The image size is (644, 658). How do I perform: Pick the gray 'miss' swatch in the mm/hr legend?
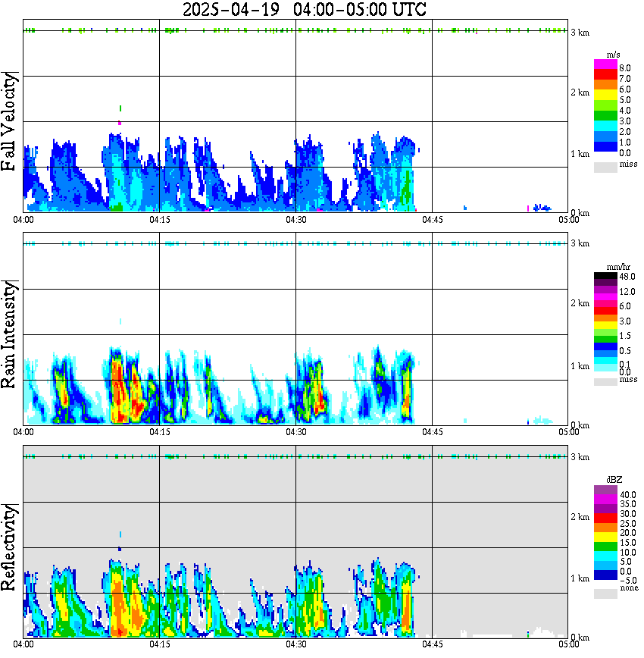605,382
